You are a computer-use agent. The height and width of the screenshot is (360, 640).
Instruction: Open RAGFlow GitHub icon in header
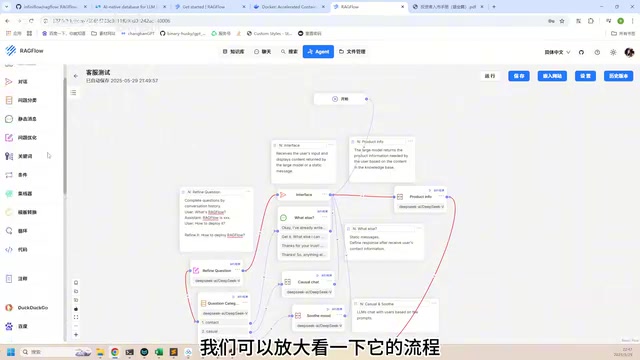tap(581, 52)
